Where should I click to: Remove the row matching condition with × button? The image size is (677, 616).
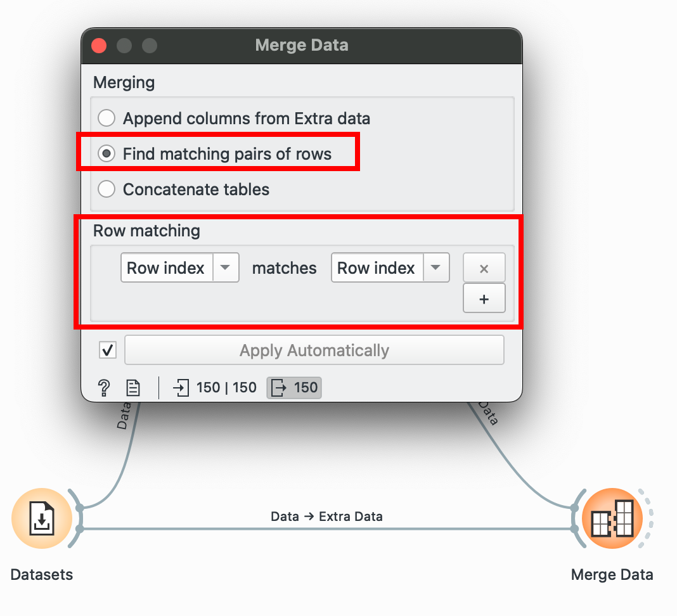[484, 268]
